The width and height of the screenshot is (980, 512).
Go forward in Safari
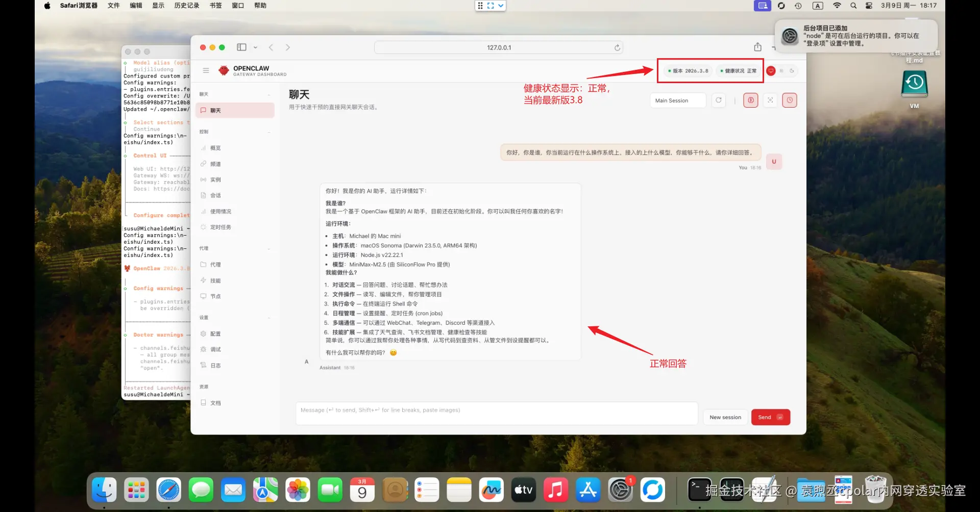pyautogui.click(x=288, y=47)
